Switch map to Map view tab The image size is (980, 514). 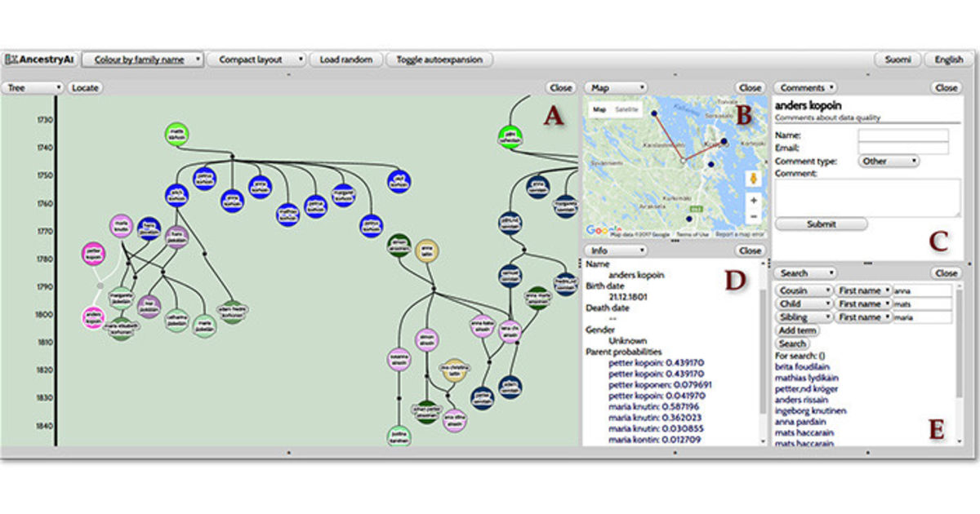[600, 109]
